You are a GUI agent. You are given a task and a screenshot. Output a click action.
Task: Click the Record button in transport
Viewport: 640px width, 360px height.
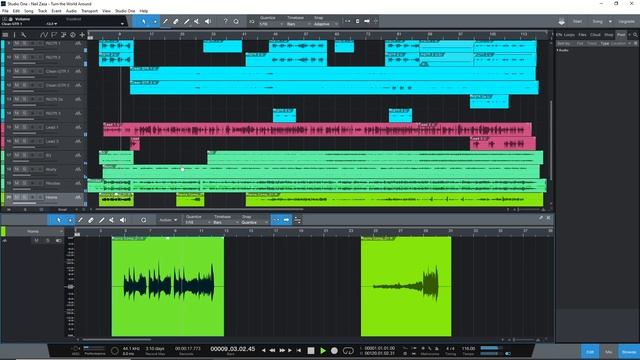pos(334,351)
